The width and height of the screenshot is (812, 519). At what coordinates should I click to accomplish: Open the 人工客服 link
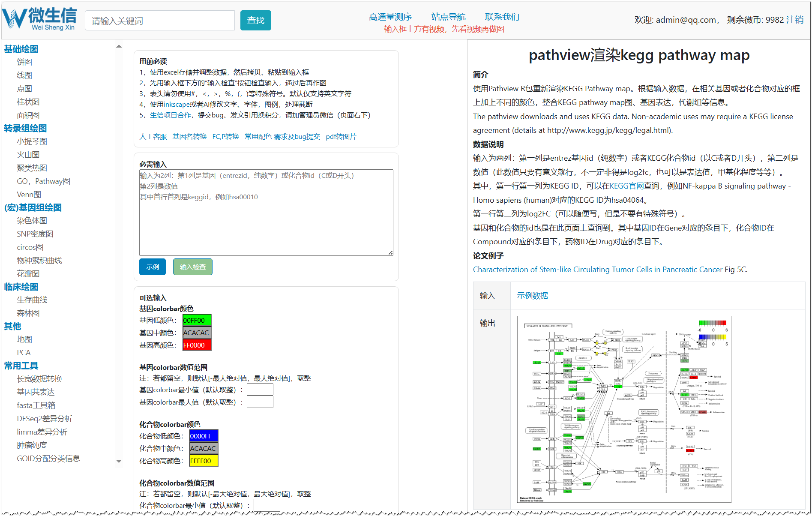[153, 136]
